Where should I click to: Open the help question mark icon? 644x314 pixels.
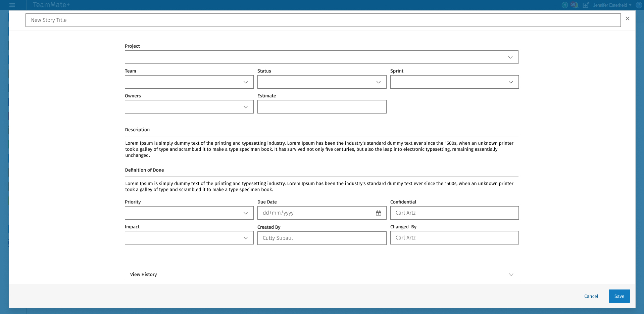pos(639,5)
